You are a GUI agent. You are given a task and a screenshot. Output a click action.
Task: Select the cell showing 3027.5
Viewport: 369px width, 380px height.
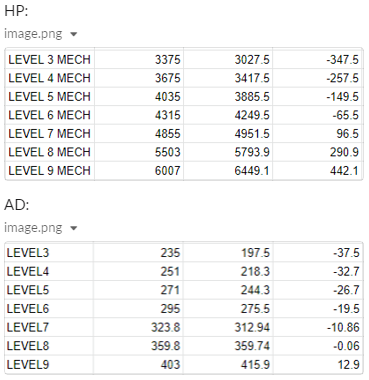(x=228, y=60)
